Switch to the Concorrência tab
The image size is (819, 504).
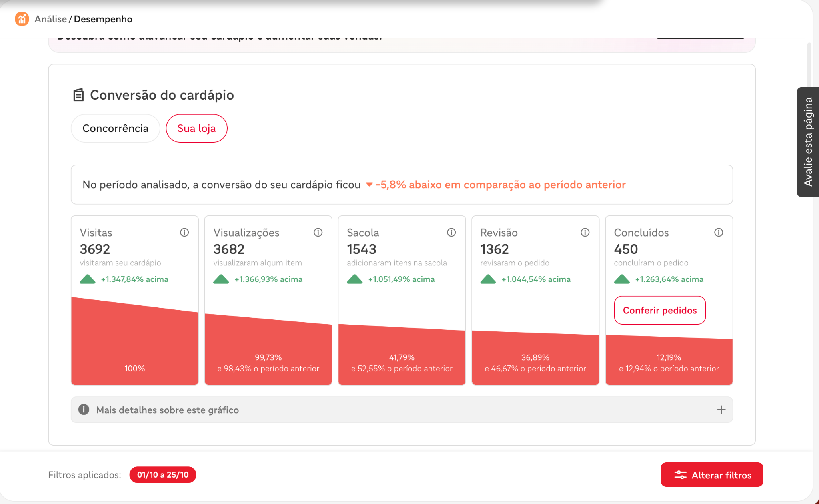(115, 128)
